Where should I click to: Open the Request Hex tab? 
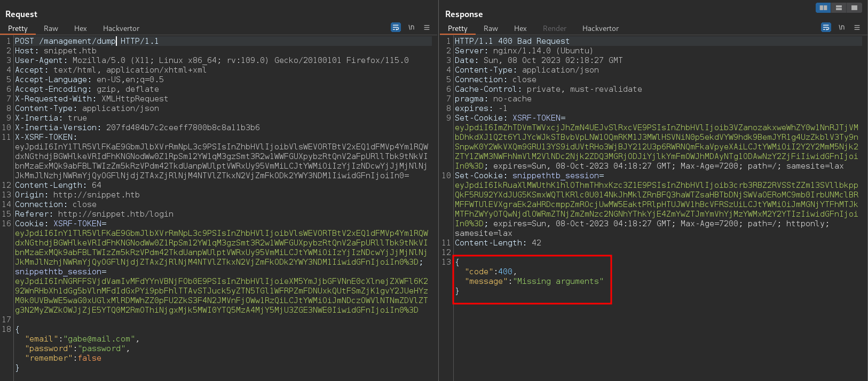(81, 28)
